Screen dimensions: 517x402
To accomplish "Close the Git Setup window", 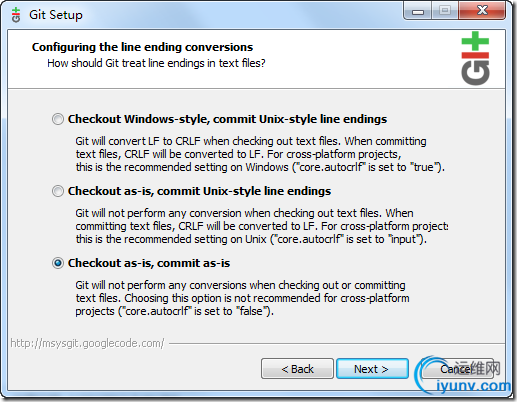I will click(x=481, y=11).
